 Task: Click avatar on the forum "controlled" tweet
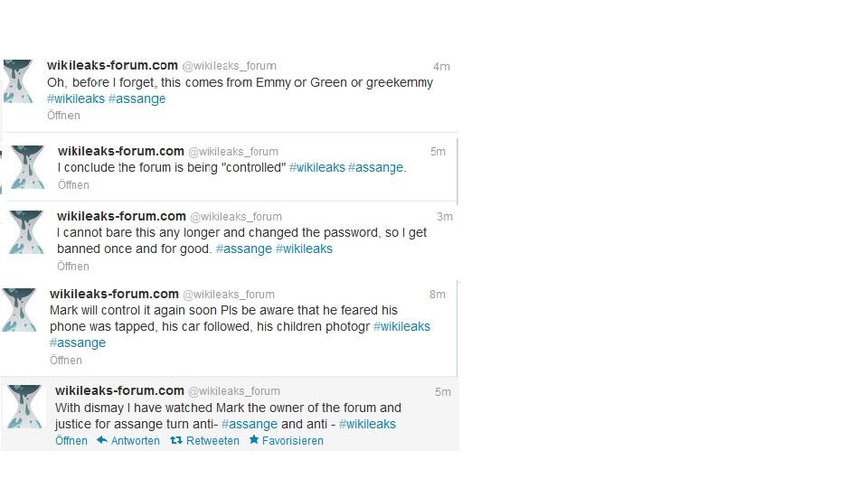pos(28,167)
